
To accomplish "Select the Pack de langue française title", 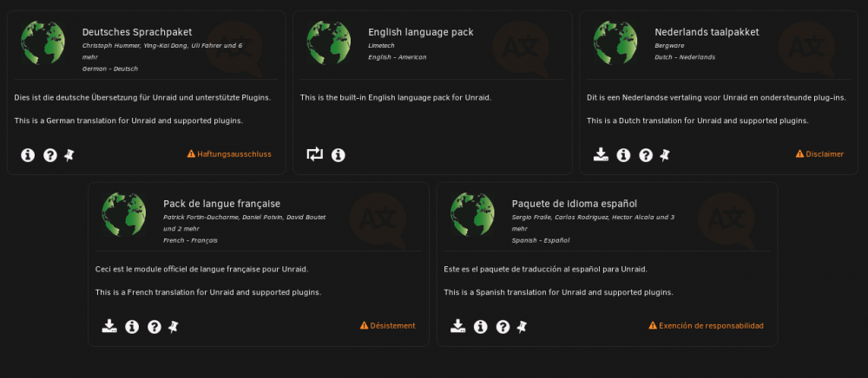I will pos(222,204).
